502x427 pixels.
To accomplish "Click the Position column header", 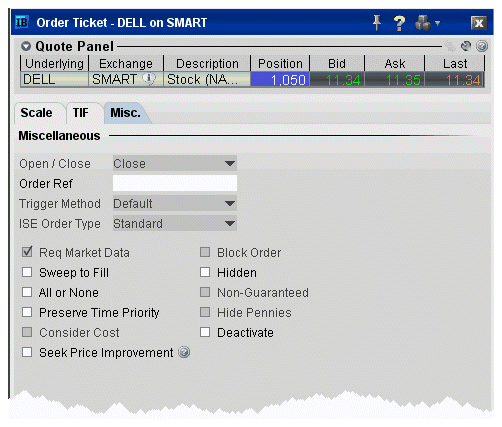I will (x=280, y=63).
